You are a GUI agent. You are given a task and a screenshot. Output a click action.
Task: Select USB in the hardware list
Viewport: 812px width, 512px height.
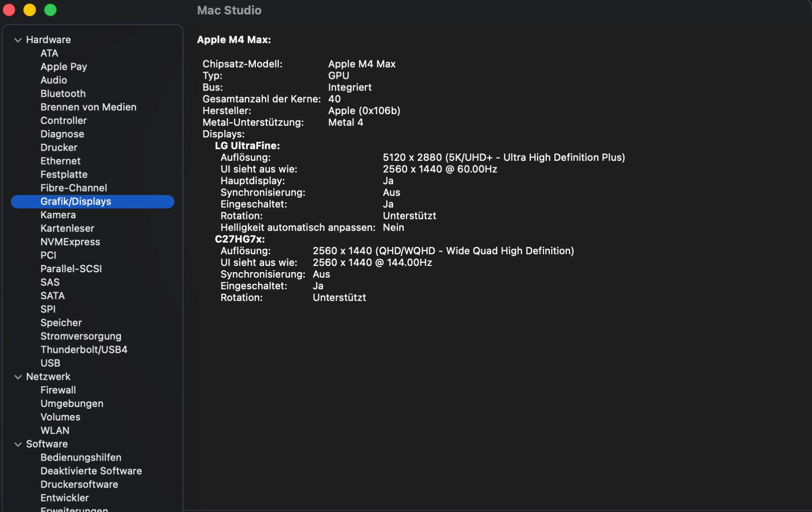[x=50, y=363]
